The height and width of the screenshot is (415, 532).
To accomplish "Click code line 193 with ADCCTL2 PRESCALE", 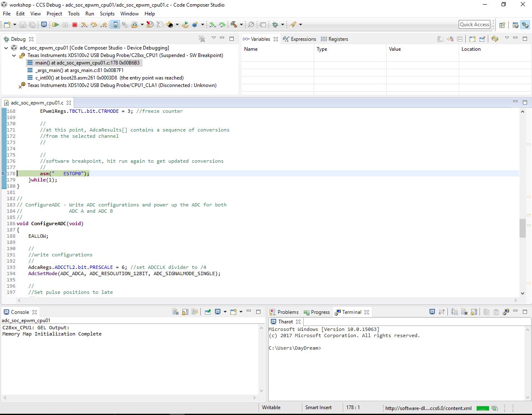I will (117, 267).
